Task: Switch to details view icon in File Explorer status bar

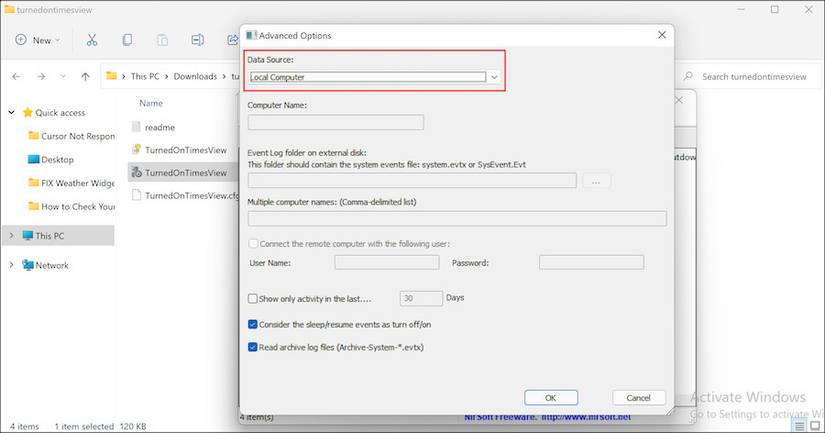Action: click(x=799, y=426)
